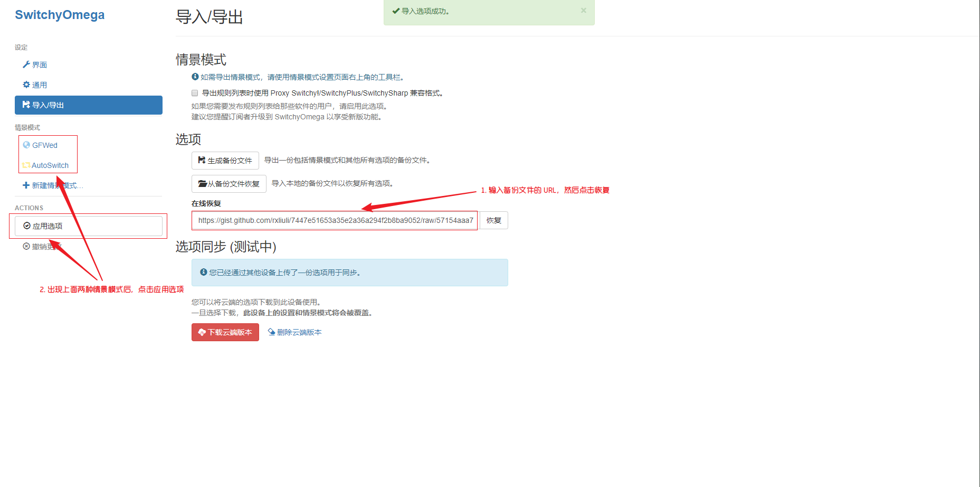
Task: Click the 导入选项成功 message text
Action: tap(425, 11)
